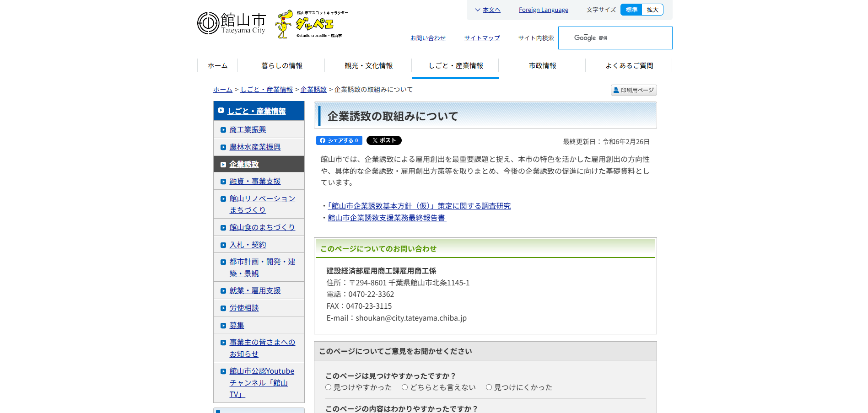Select the 見つけにくかった radio button
Screen dimensions: 868x413
coord(489,387)
